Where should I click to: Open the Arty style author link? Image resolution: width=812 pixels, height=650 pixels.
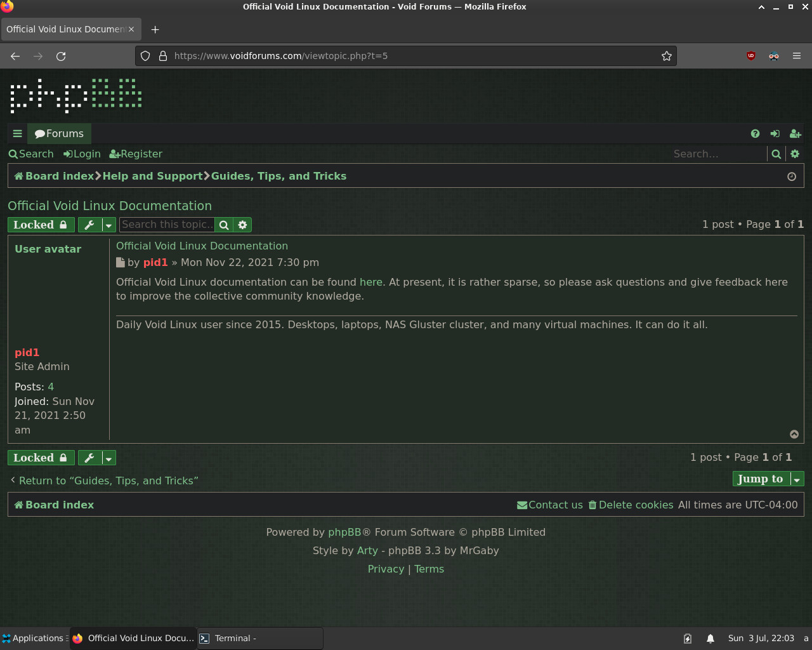tap(367, 550)
